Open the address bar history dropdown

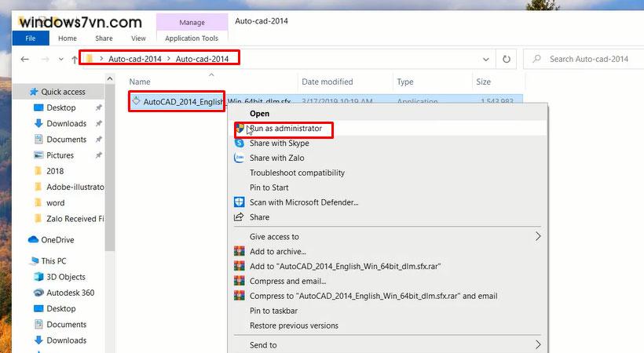click(x=485, y=59)
